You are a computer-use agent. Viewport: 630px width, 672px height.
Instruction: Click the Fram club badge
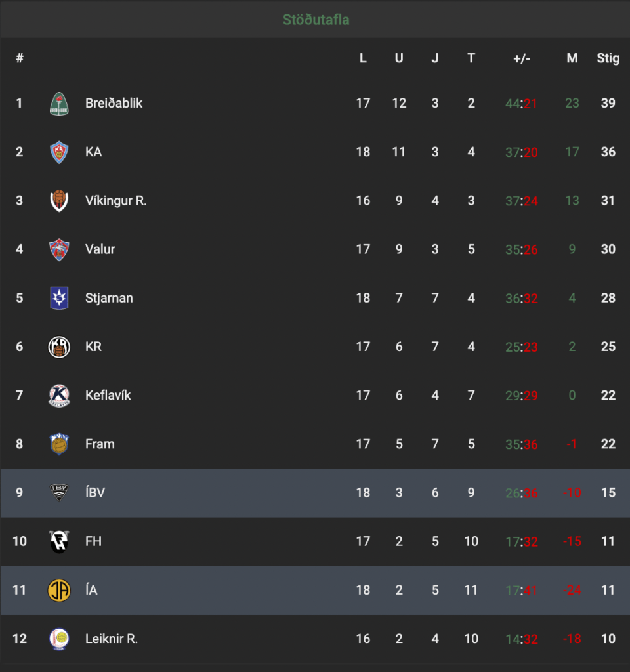coord(59,444)
